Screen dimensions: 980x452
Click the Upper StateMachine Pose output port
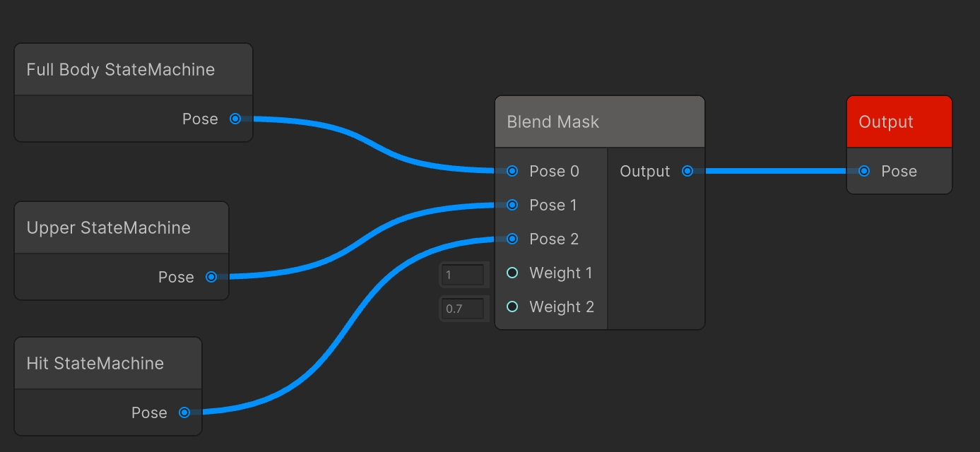coord(211,277)
